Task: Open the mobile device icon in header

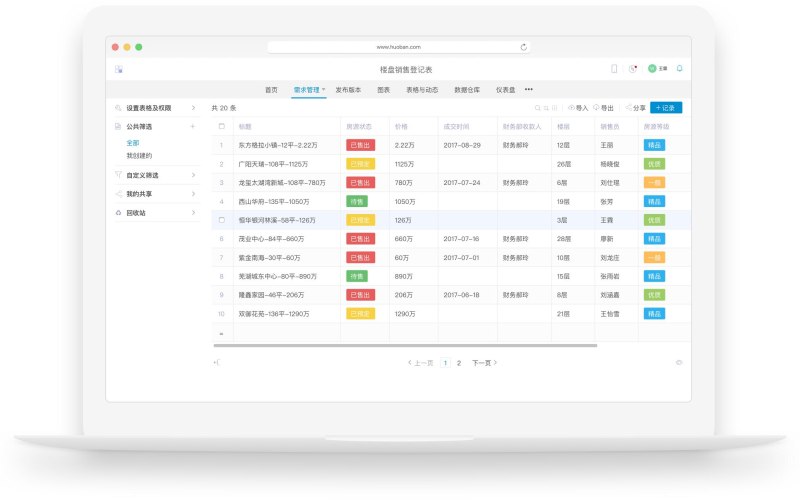Action: tap(614, 69)
